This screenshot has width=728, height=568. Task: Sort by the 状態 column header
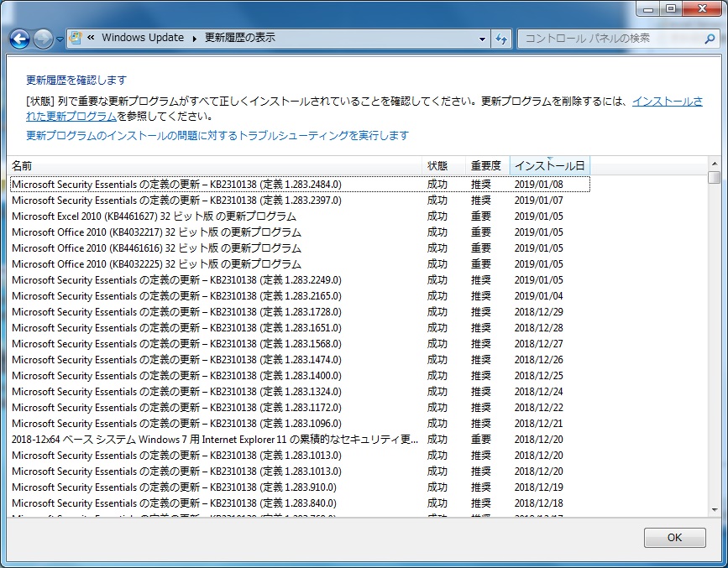pos(444,165)
